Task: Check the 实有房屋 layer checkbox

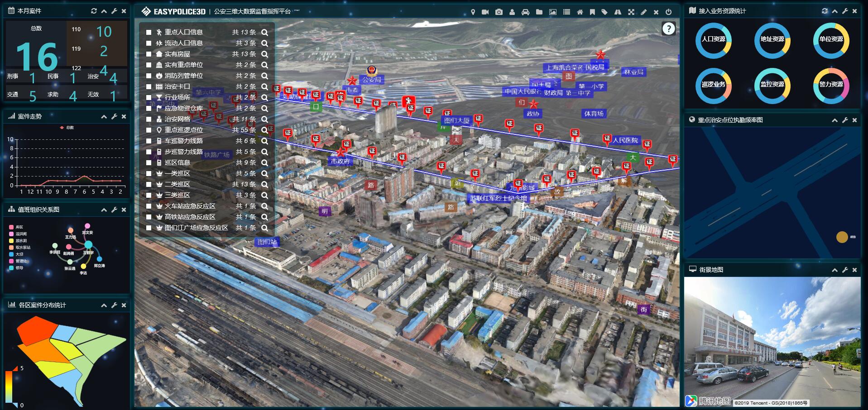Action: click(x=149, y=54)
